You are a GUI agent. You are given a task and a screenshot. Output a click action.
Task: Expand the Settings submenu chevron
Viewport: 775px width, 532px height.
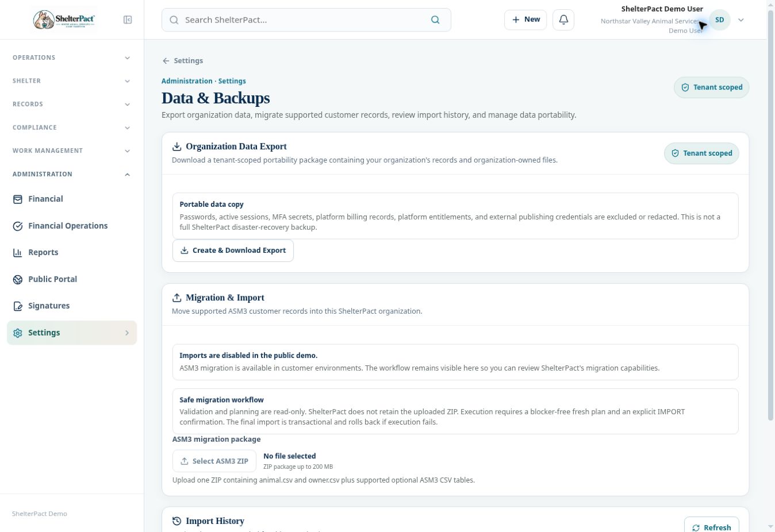pyautogui.click(x=127, y=333)
